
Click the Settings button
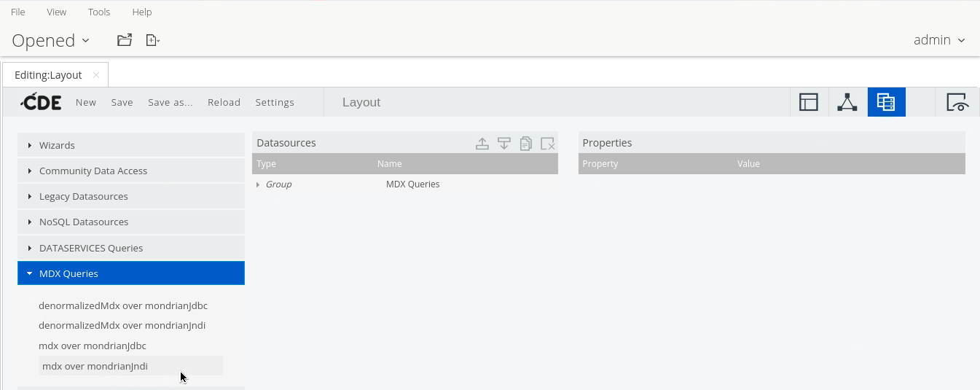tap(275, 103)
